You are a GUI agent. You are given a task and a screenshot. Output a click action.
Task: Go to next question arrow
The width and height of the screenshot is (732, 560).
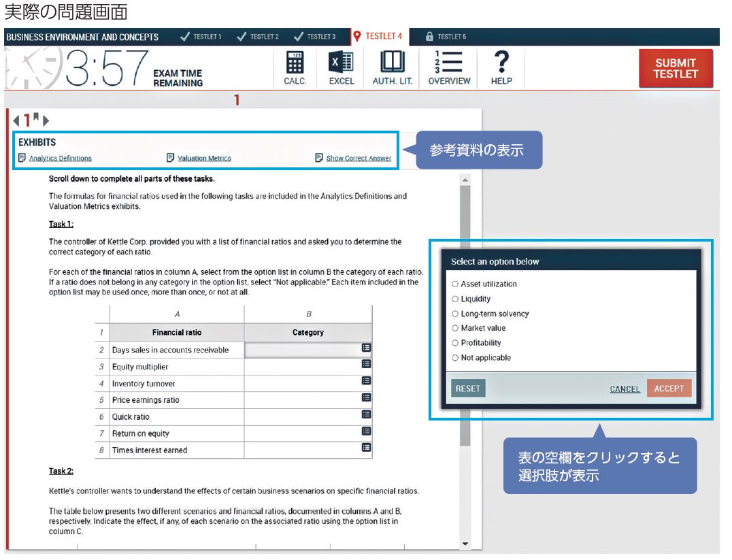click(x=46, y=121)
